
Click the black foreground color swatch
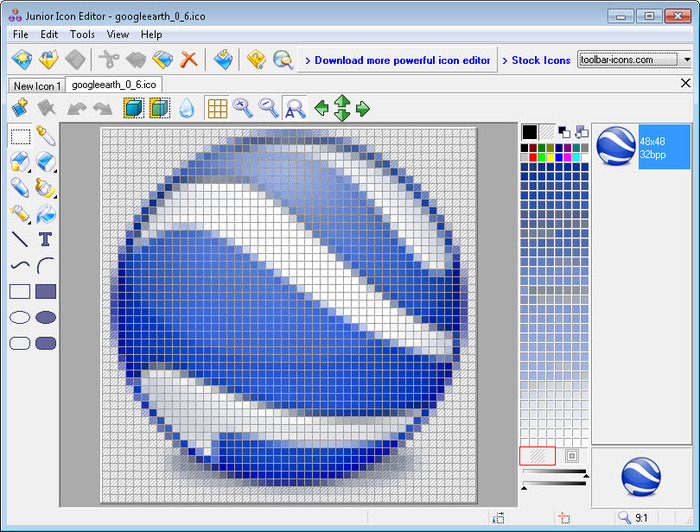point(529,132)
